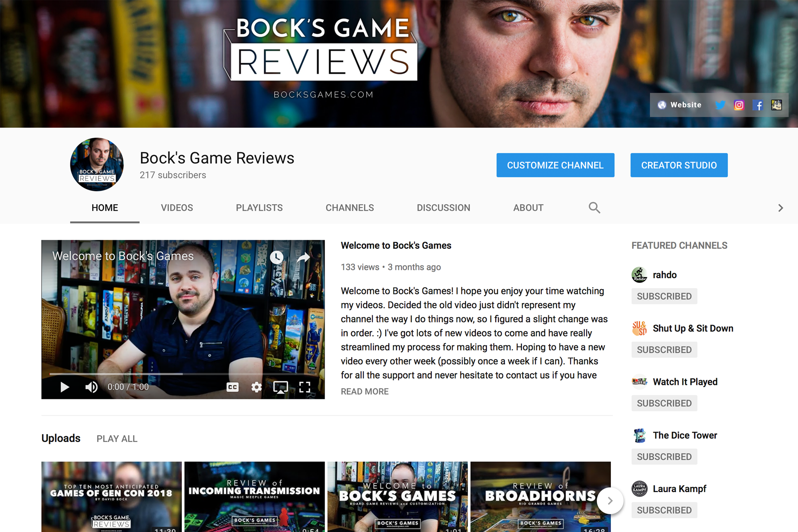Viewport: 798px width, 532px height.
Task: Open the Uploads section heading
Action: point(61,438)
